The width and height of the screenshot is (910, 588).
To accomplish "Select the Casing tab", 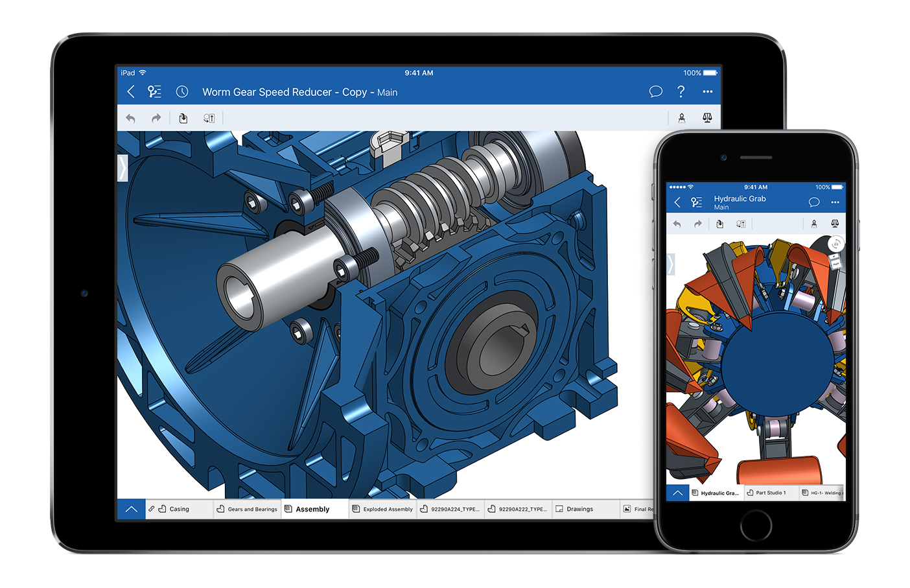I will pyautogui.click(x=179, y=509).
